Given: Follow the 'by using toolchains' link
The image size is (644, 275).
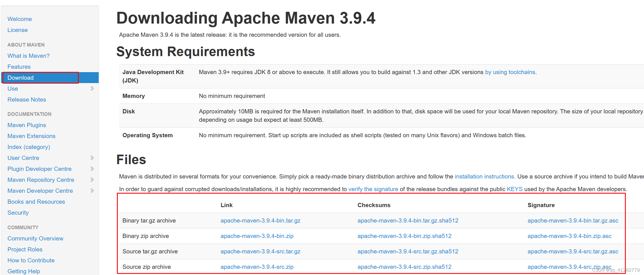Looking at the screenshot, I should coord(510,72).
